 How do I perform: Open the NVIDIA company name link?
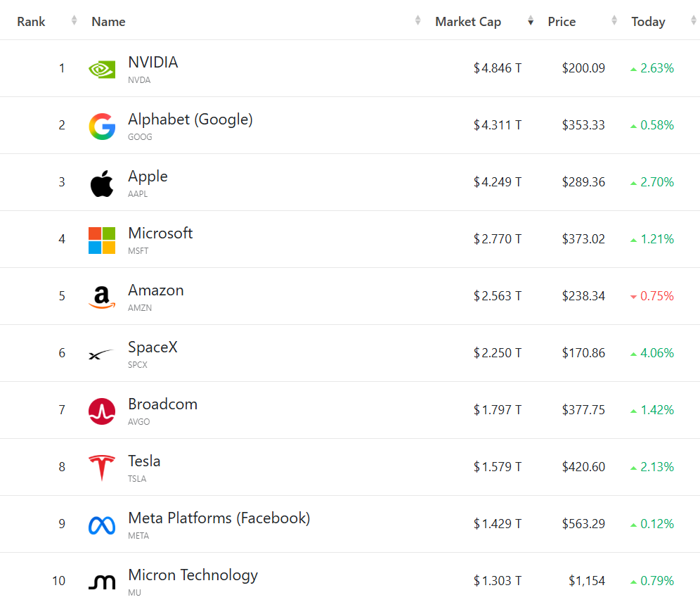153,62
